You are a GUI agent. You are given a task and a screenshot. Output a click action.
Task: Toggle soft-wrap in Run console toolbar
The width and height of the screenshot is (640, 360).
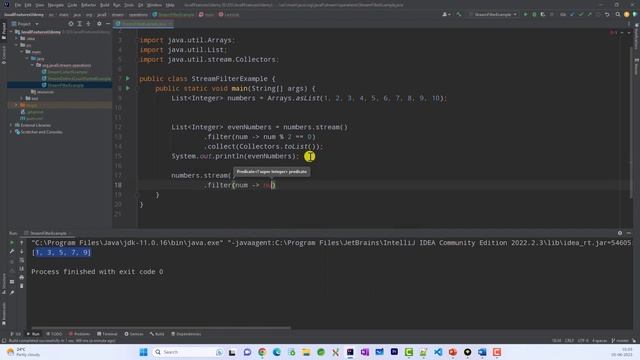click(x=22, y=260)
